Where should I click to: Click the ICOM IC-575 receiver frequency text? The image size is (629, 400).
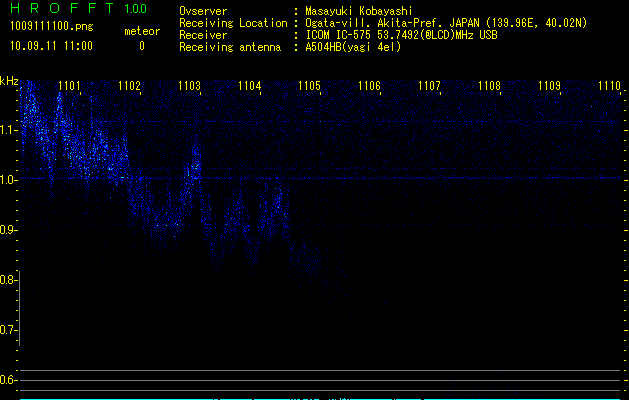pos(401,35)
